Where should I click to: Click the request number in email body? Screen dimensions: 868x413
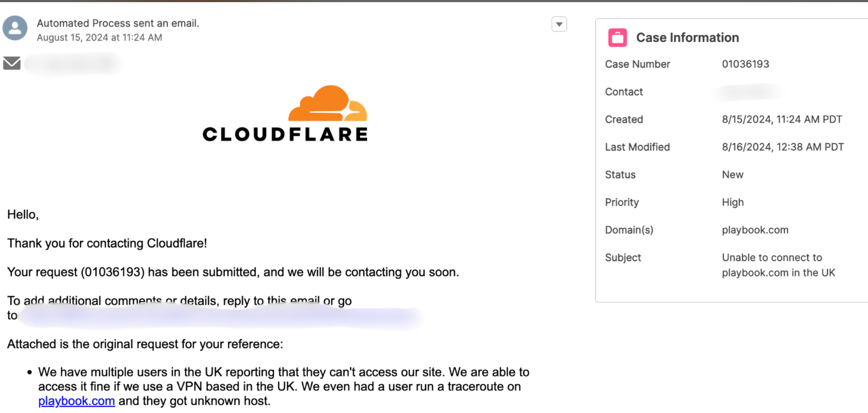coord(113,272)
